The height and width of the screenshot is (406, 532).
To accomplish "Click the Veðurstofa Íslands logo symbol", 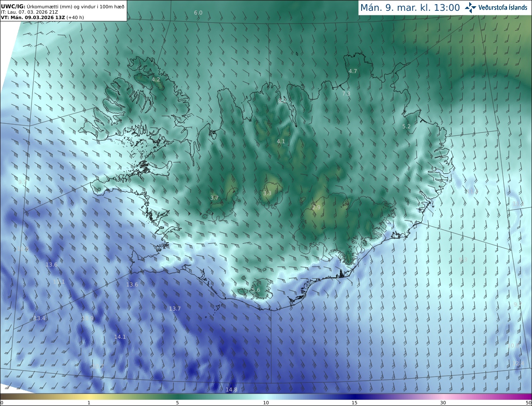I will pyautogui.click(x=470, y=7).
